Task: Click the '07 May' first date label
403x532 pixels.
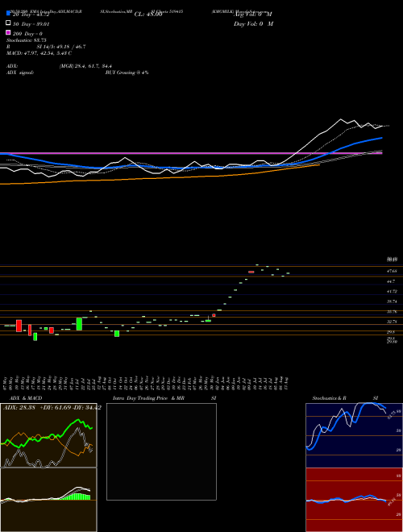Action: [5, 382]
